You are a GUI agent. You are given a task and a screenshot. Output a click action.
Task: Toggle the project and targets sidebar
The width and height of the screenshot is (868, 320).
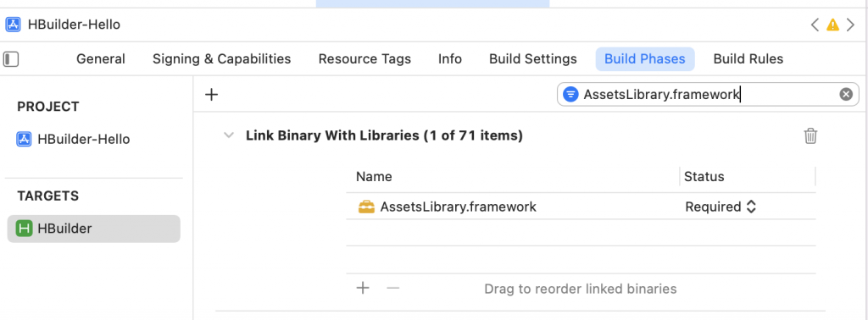pyautogui.click(x=11, y=59)
